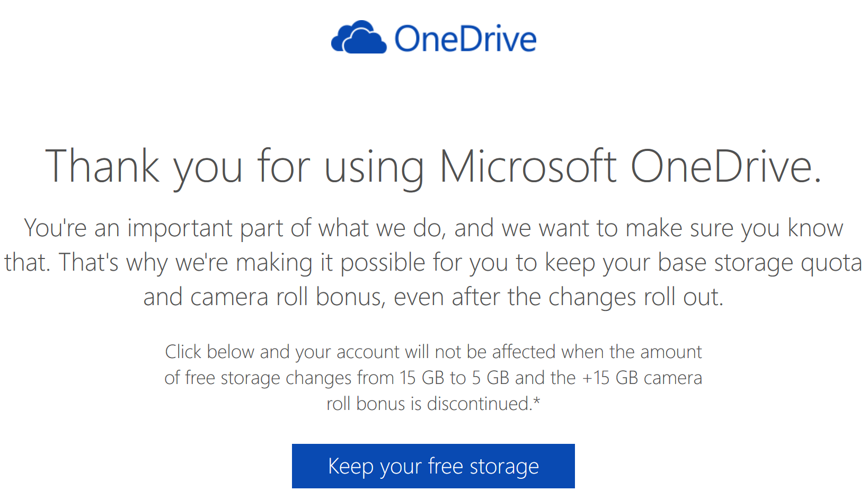Screen dimensions: 868x500
Task: Click the 'Keep your free storage' label text
Action: [x=433, y=466]
